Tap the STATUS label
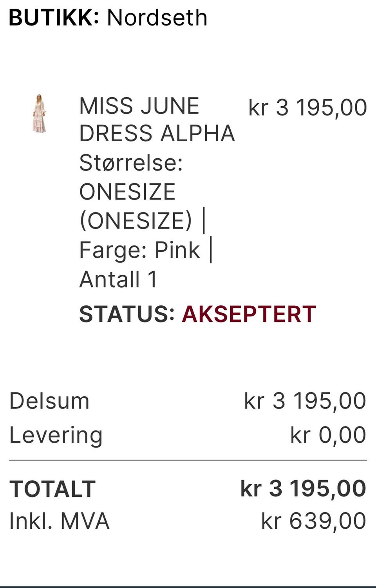The image size is (376, 588). pos(127,314)
